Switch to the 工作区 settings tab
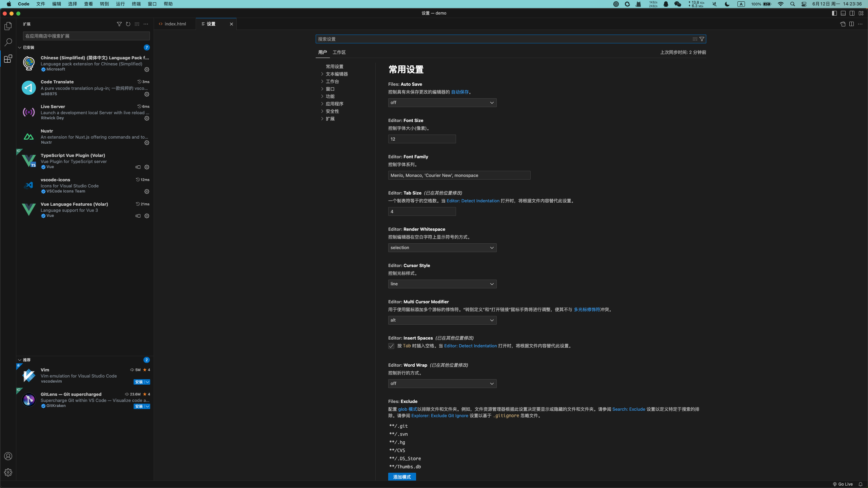 [339, 52]
